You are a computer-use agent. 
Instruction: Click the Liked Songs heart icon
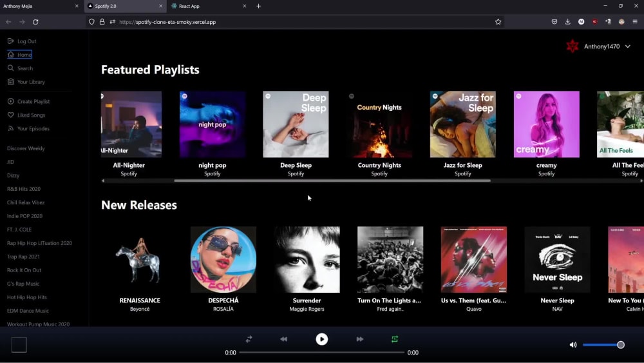coord(11,115)
